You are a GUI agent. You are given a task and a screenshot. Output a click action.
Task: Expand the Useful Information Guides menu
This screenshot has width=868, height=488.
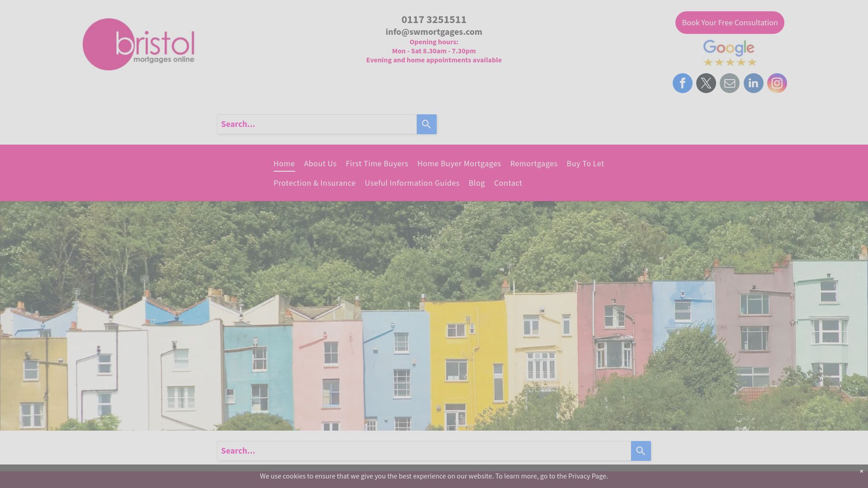tap(412, 183)
